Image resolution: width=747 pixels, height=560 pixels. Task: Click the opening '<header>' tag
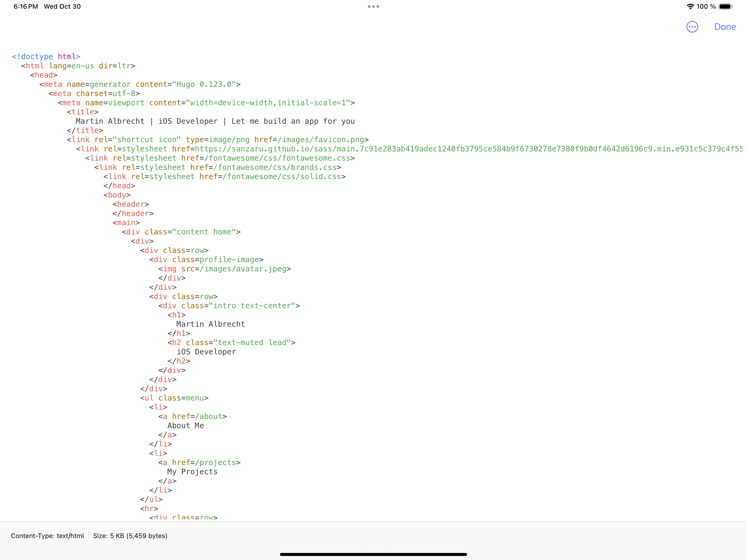[131, 204]
